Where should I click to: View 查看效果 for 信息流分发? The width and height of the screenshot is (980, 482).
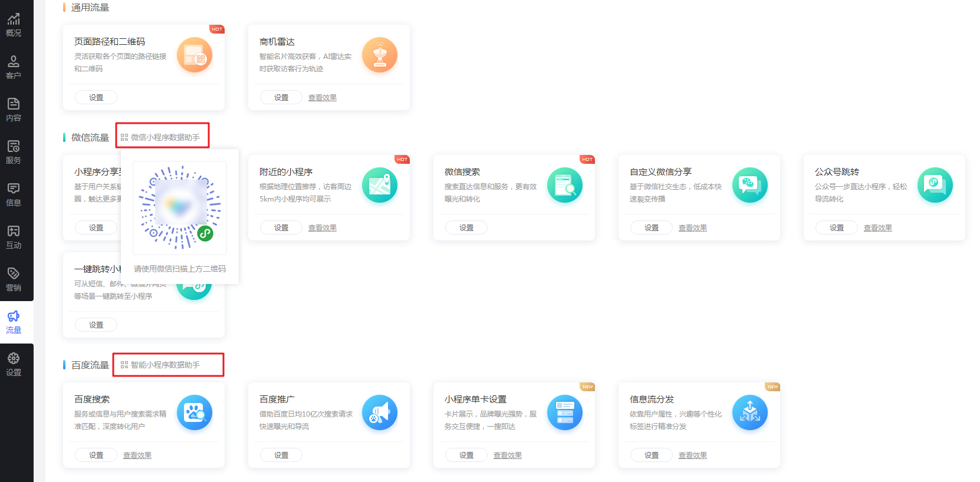(693, 455)
